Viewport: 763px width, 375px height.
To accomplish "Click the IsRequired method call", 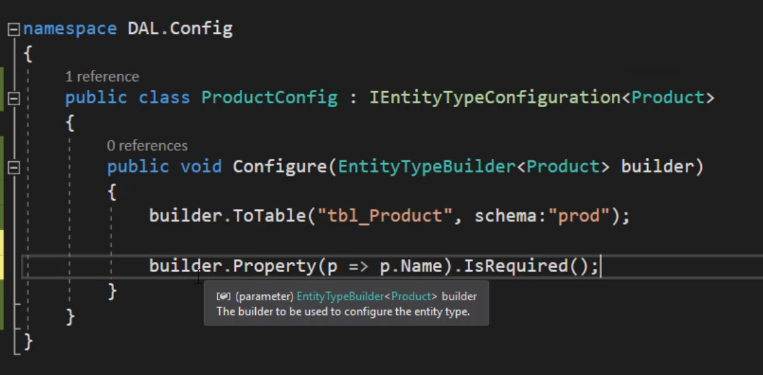I will tap(515, 266).
